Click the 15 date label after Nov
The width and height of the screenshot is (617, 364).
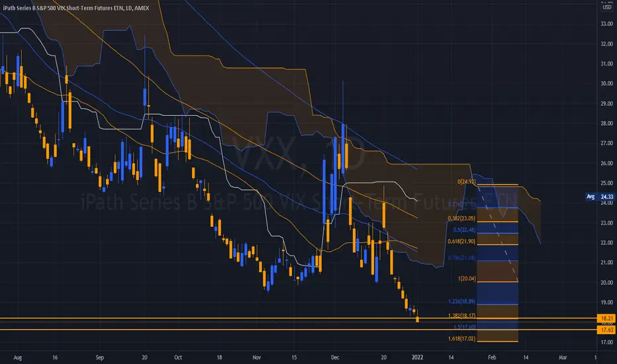pos(294,357)
